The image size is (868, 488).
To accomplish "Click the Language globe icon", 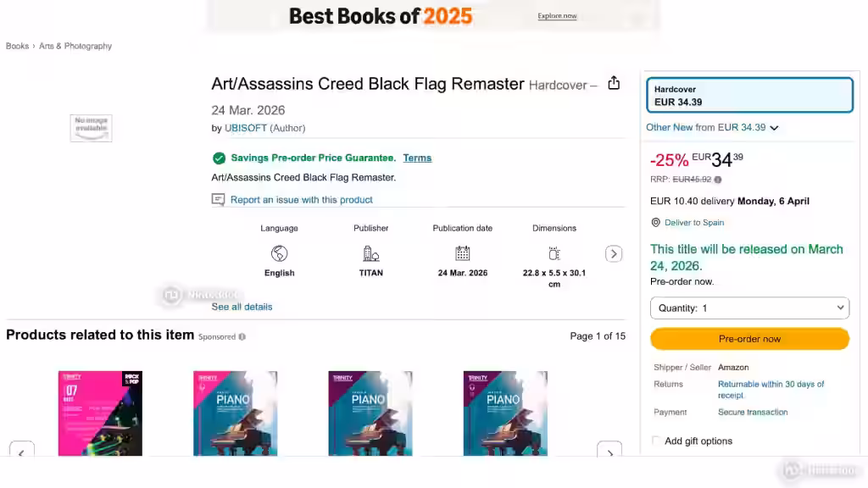I will (279, 253).
